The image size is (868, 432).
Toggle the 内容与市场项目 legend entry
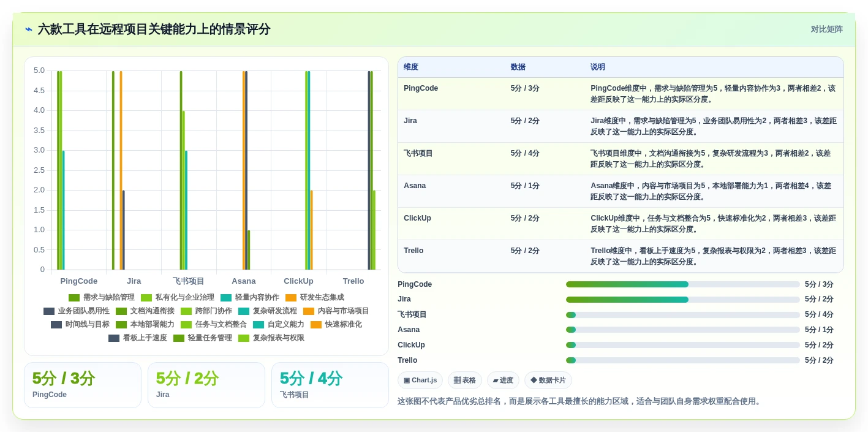tap(336, 311)
